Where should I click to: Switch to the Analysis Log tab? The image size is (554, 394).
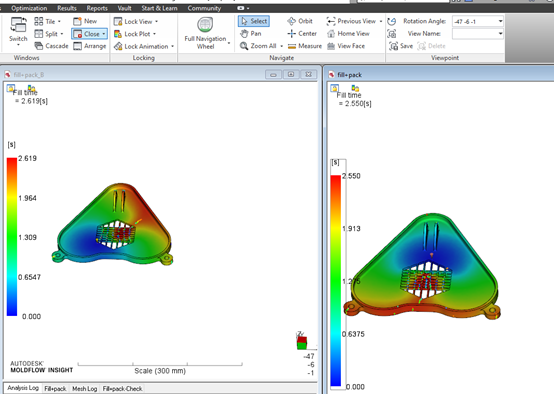point(23,388)
